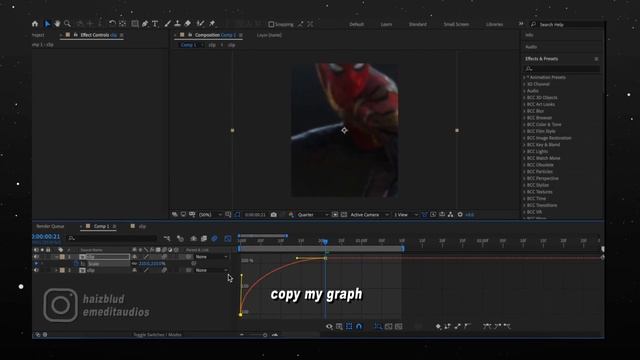Switch to Learn workspace
The width and height of the screenshot is (640, 360).
tap(386, 24)
